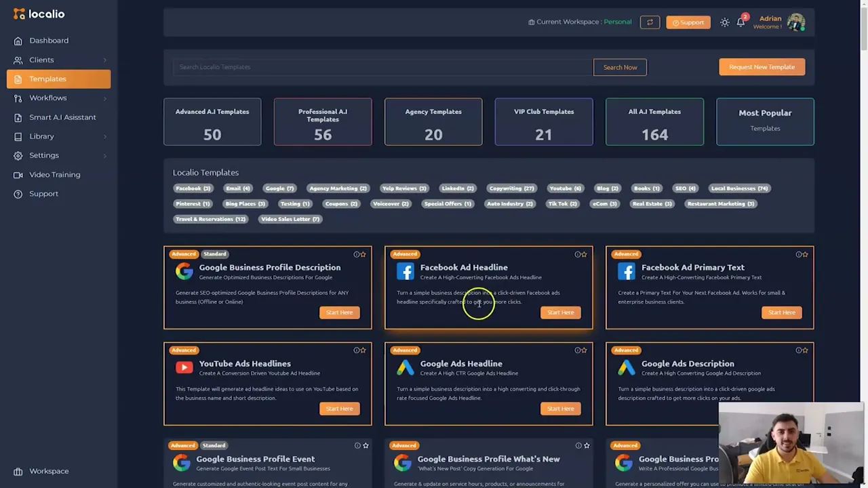Show info for Facebook Ad Primary Text

799,254
